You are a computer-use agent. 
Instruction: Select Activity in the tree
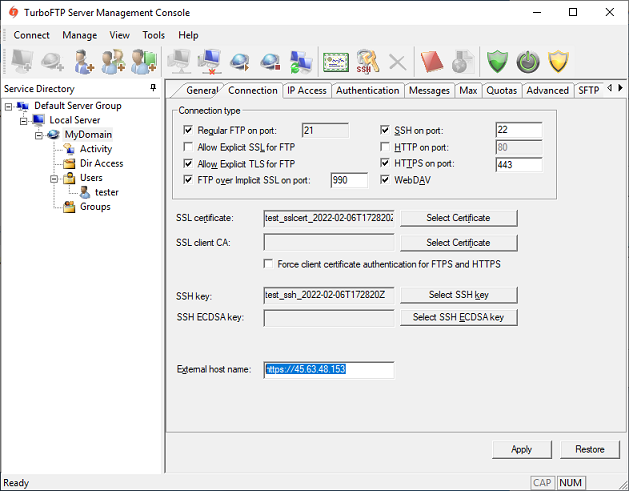point(96,149)
